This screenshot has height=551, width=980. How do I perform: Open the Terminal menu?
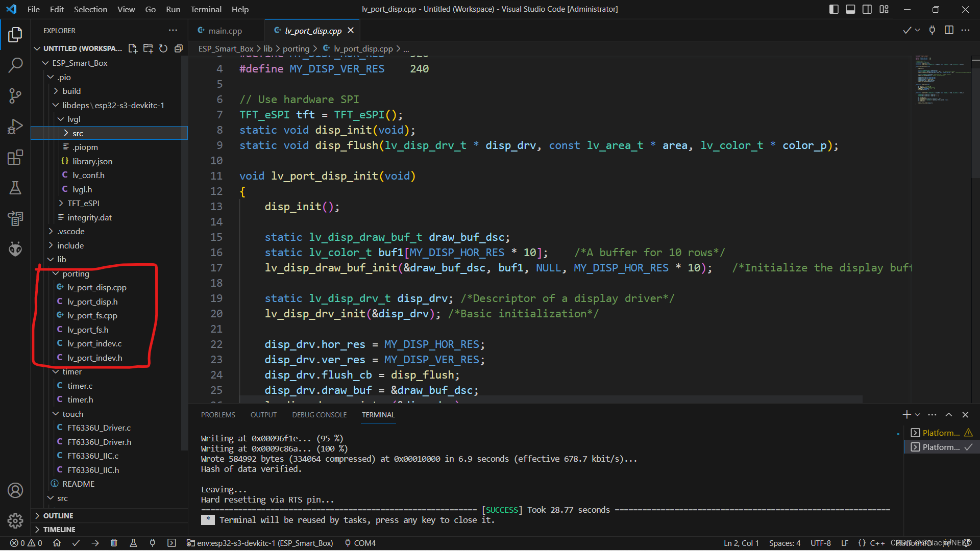coord(206,9)
